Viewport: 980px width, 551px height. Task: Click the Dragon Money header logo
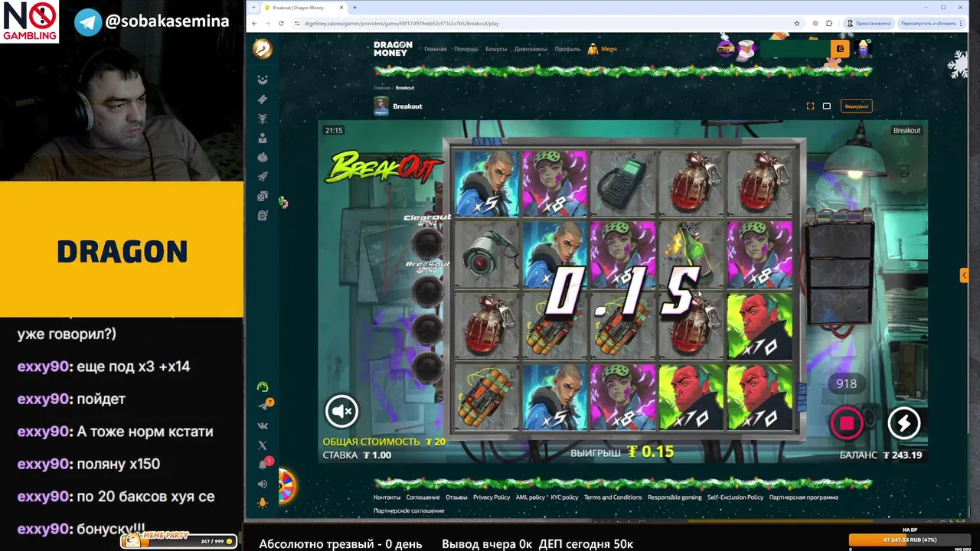(393, 49)
